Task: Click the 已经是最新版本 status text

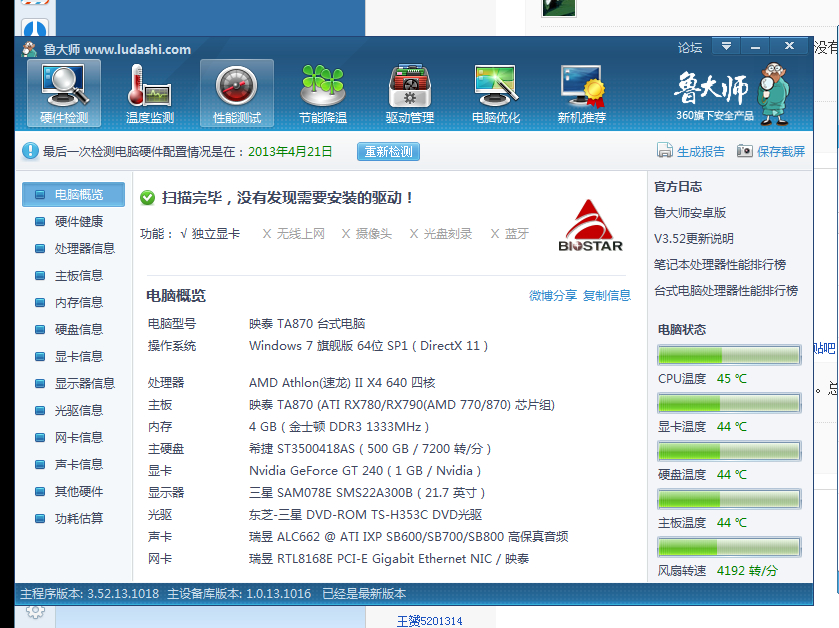Action: [x=364, y=594]
